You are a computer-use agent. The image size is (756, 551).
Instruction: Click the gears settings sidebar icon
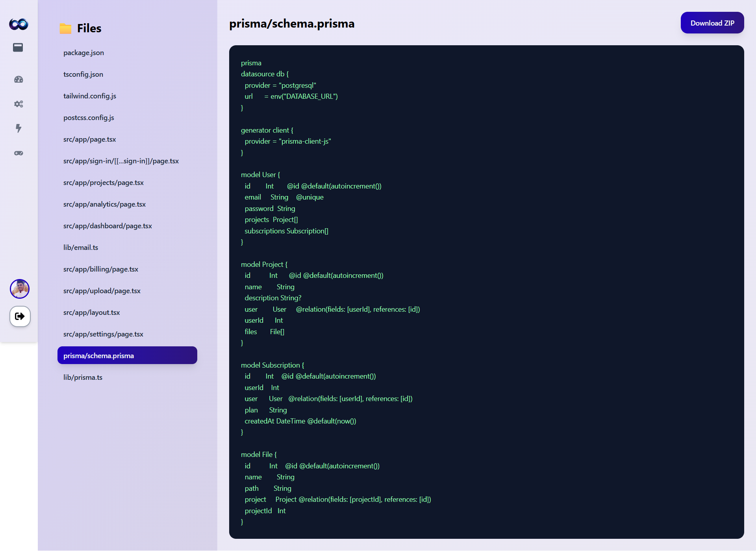tap(19, 104)
